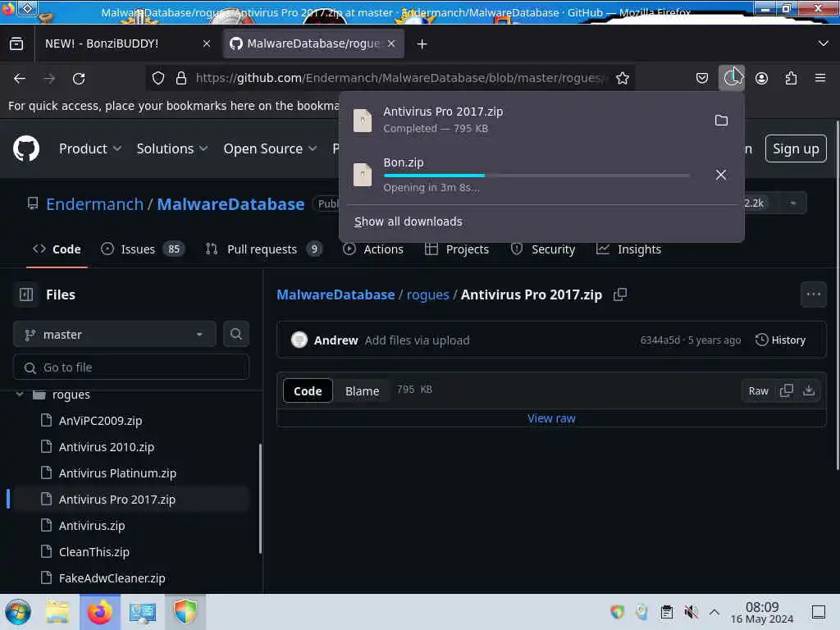Viewport: 840px width, 630px height.
Task: Click Show all downloads
Action: click(x=409, y=221)
